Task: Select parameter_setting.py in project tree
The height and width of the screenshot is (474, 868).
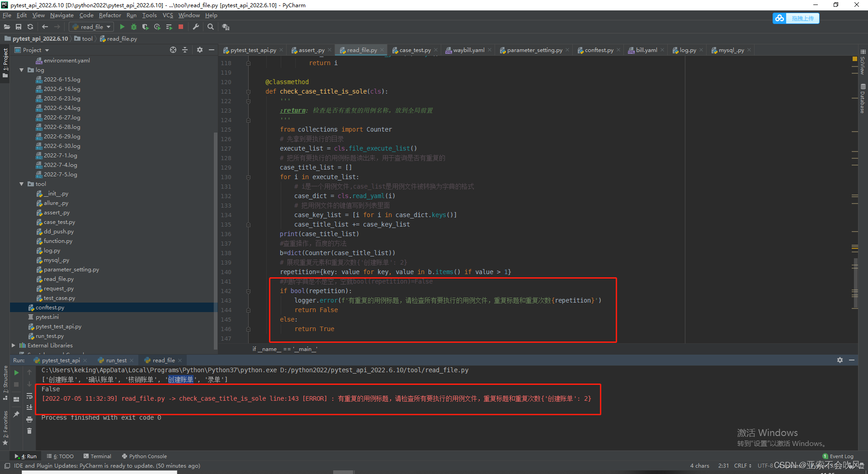Action: (71, 270)
